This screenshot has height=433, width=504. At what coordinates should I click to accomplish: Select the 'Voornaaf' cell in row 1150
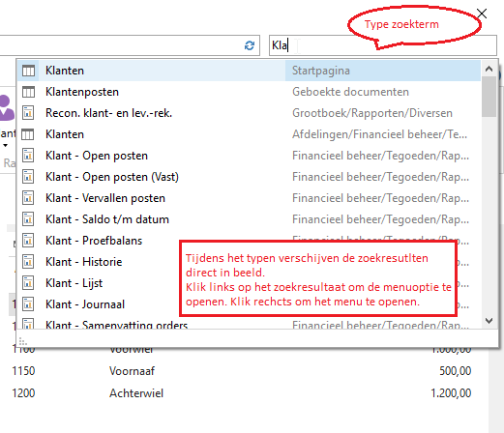[x=132, y=371]
